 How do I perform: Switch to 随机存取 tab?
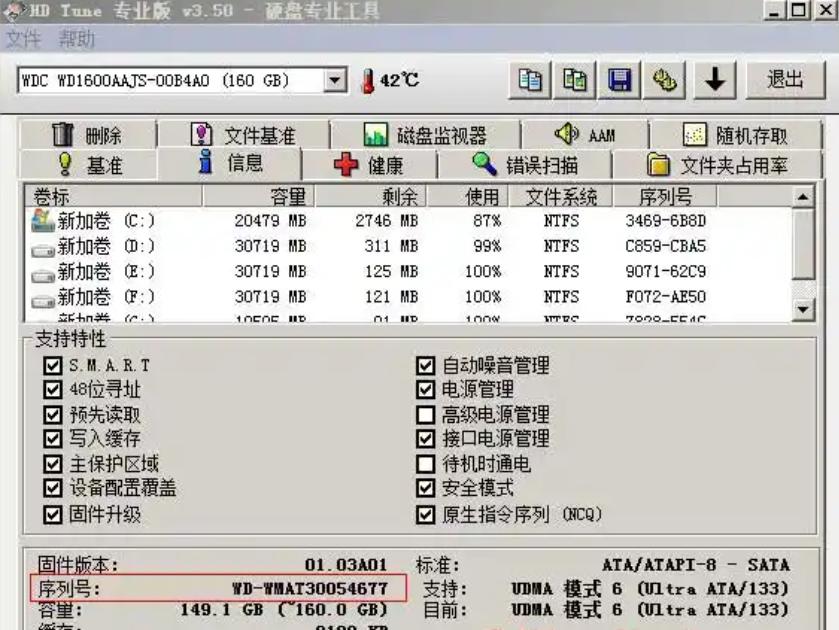pos(736,135)
